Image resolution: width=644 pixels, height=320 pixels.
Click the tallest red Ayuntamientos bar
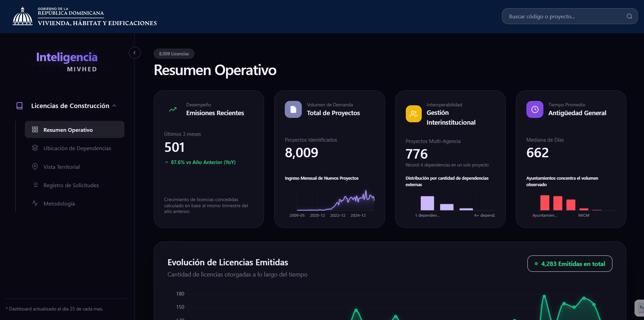coord(545,203)
